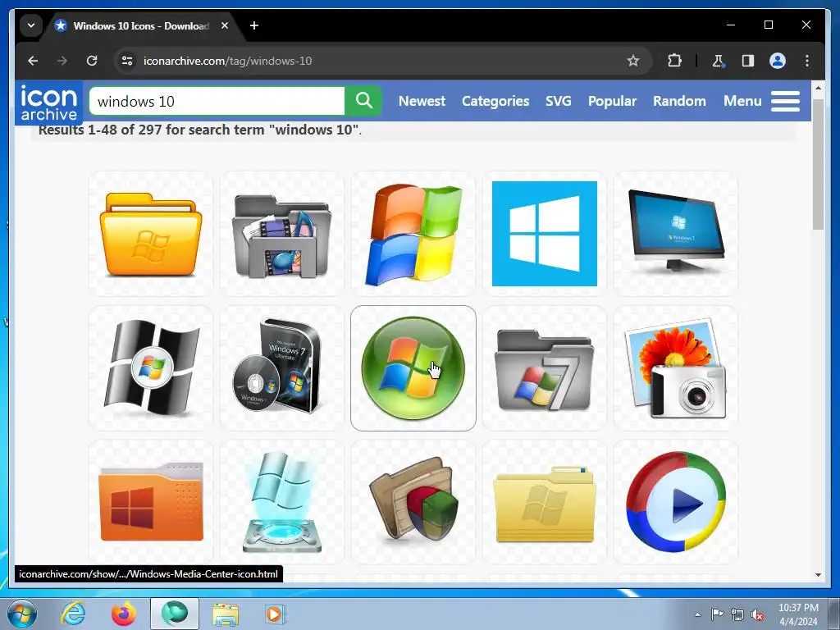Screen dimensions: 840x630
Task: Show a Random icon set
Action: [x=679, y=101]
